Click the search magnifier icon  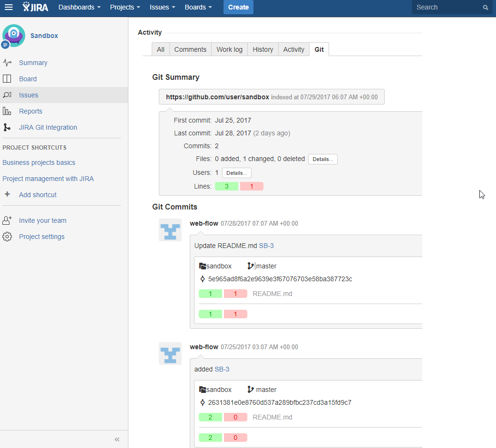tap(485, 7)
